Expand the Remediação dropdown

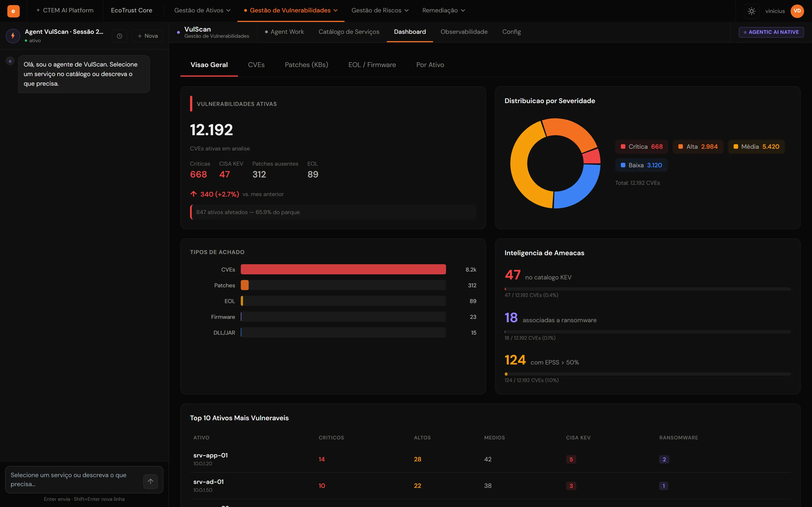point(443,10)
